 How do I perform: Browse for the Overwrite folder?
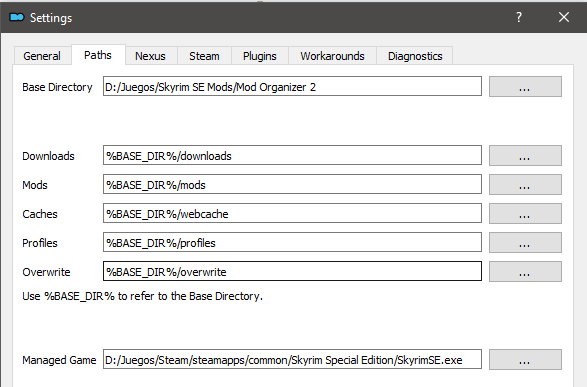(x=525, y=271)
